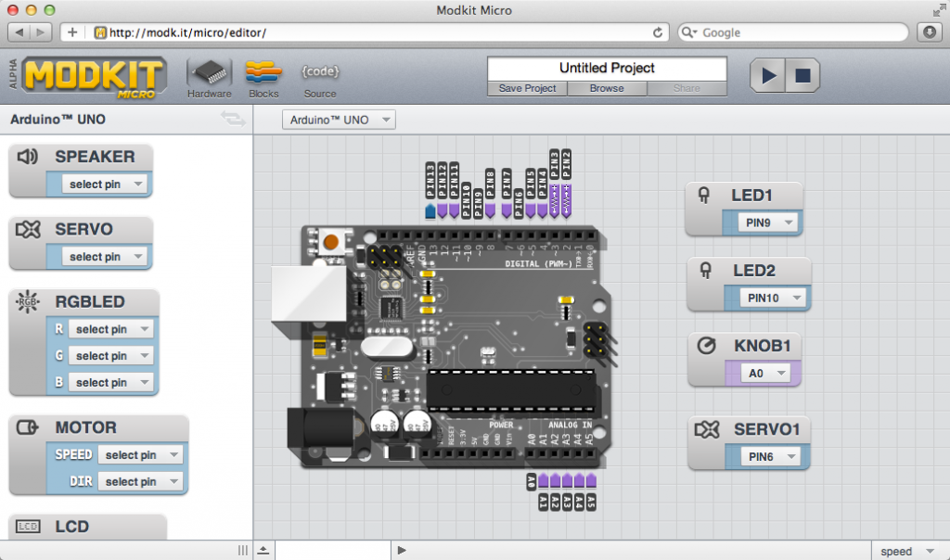Switch to the Browse tab
This screenshot has height=560, width=950.
click(607, 88)
